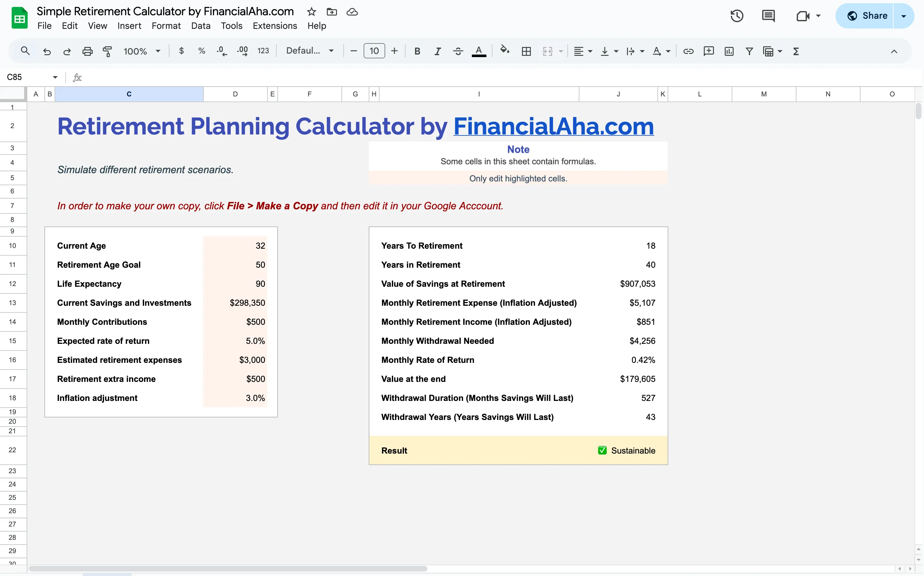The width and height of the screenshot is (924, 576).
Task: Open the borders tool
Action: [526, 51]
